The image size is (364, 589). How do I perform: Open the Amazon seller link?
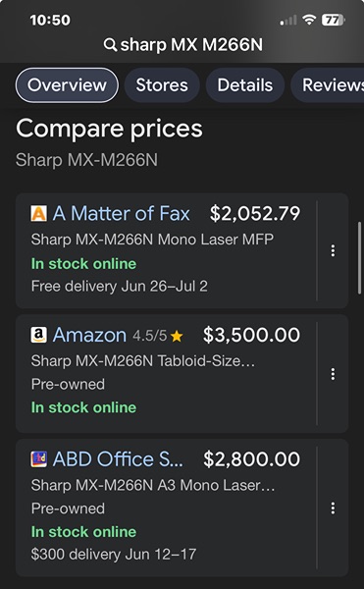[89, 335]
